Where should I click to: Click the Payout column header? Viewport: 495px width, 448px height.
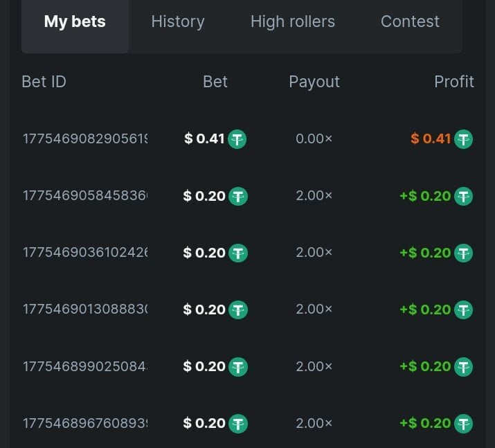[314, 82]
